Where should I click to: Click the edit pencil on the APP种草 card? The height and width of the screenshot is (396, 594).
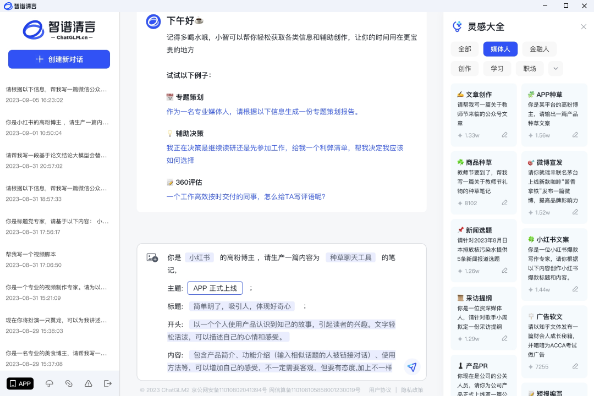(575, 135)
